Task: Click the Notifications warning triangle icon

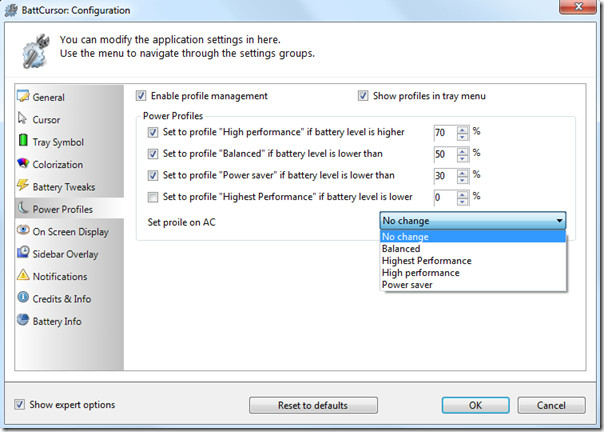Action: [23, 275]
